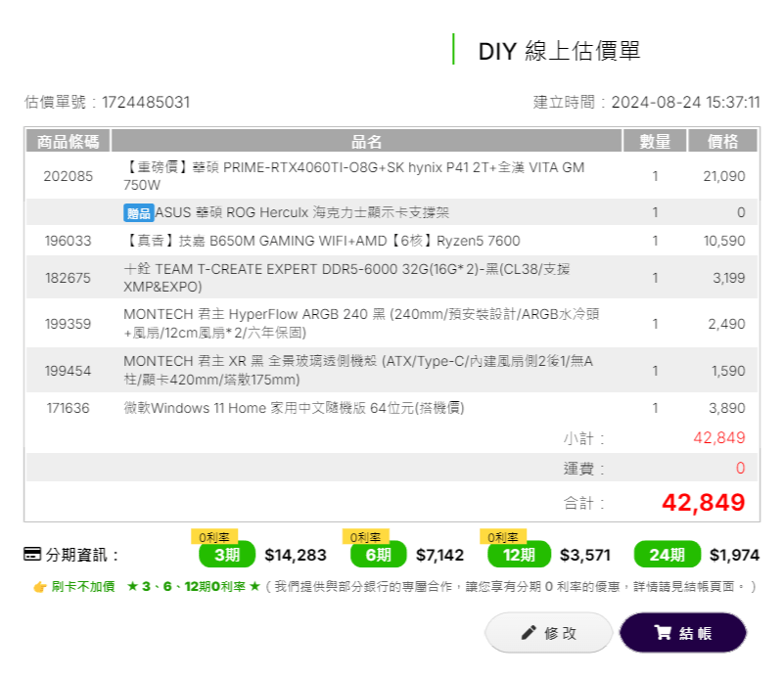
Task: Click the shopping cart icon on 結帳
Action: tap(663, 633)
